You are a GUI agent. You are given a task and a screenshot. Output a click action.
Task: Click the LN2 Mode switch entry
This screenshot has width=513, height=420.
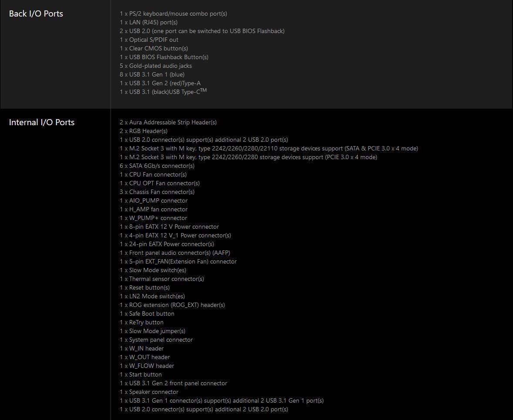click(152, 296)
